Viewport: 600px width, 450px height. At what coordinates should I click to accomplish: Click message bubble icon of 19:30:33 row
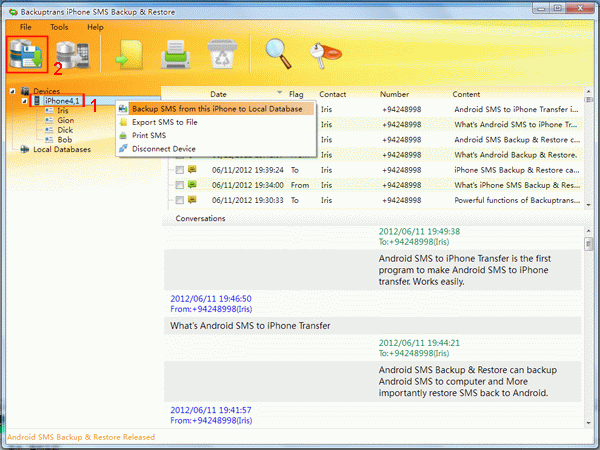(x=192, y=199)
